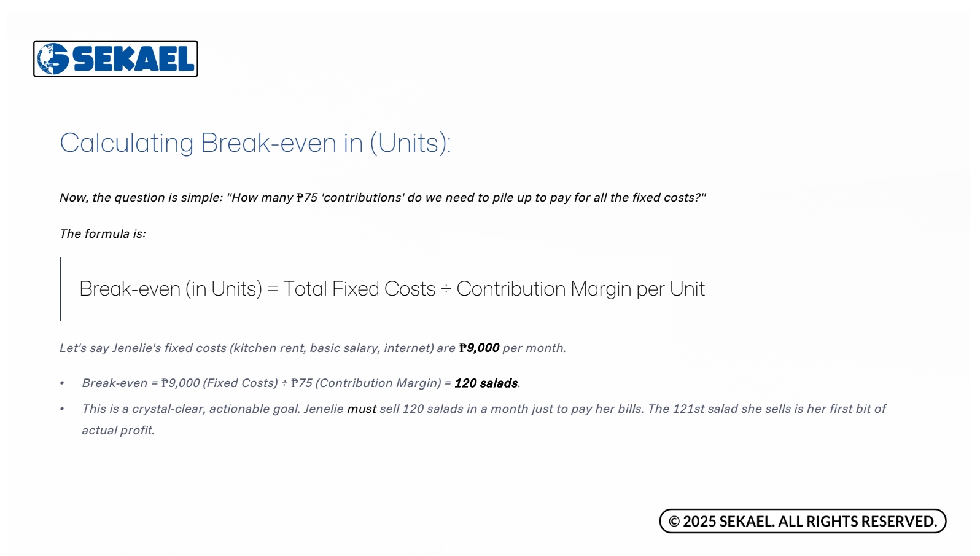The width and height of the screenshot is (980, 556).
Task: Click the question about ₱75 contributions
Action: [382, 198]
